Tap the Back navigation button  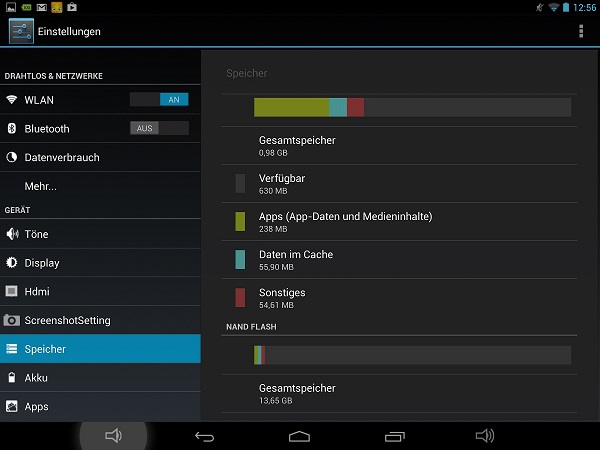(x=204, y=436)
